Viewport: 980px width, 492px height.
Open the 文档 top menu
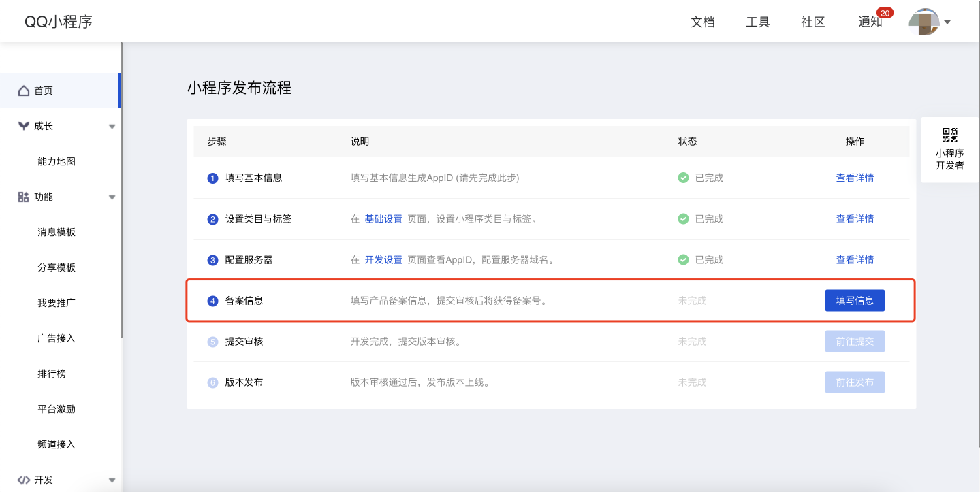tap(703, 22)
